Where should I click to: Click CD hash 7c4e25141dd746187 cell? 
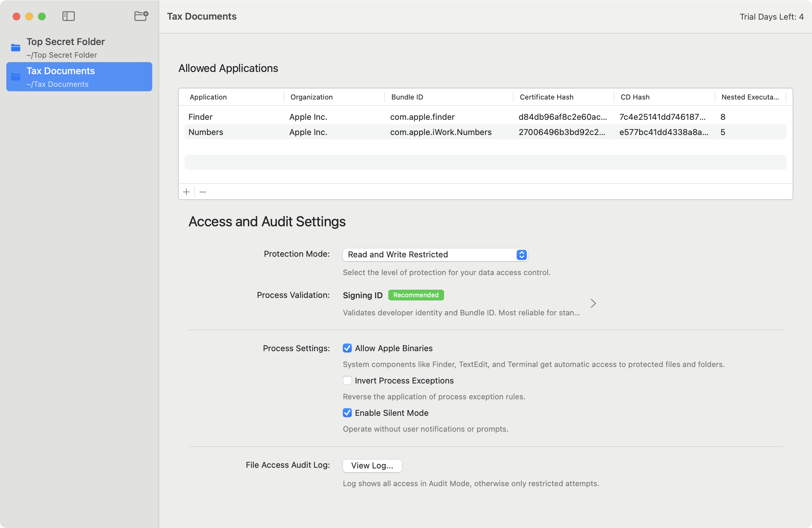[662, 117]
